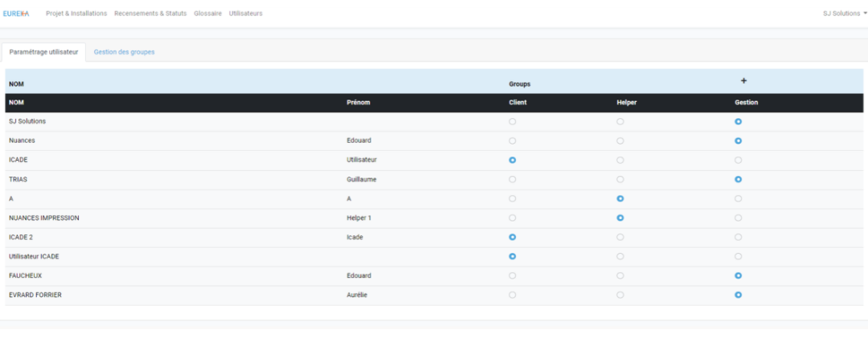The width and height of the screenshot is (868, 350).
Task: Select Helper for ICADE 2 user
Action: click(620, 238)
